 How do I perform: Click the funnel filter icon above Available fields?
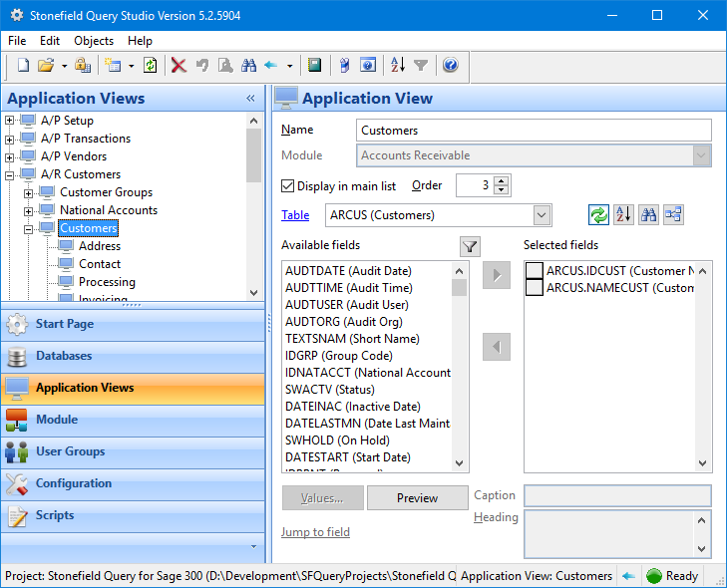click(x=470, y=246)
